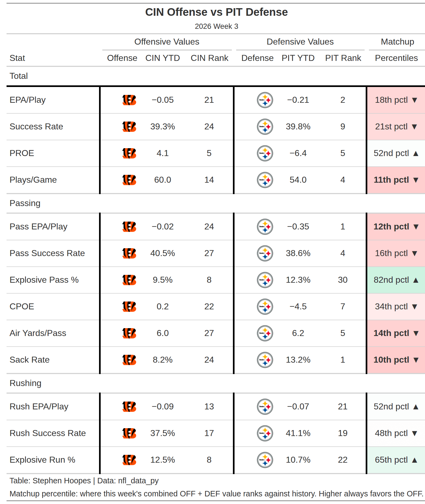Click the CIN Rank column header
425x504 pixels.
coord(210,58)
